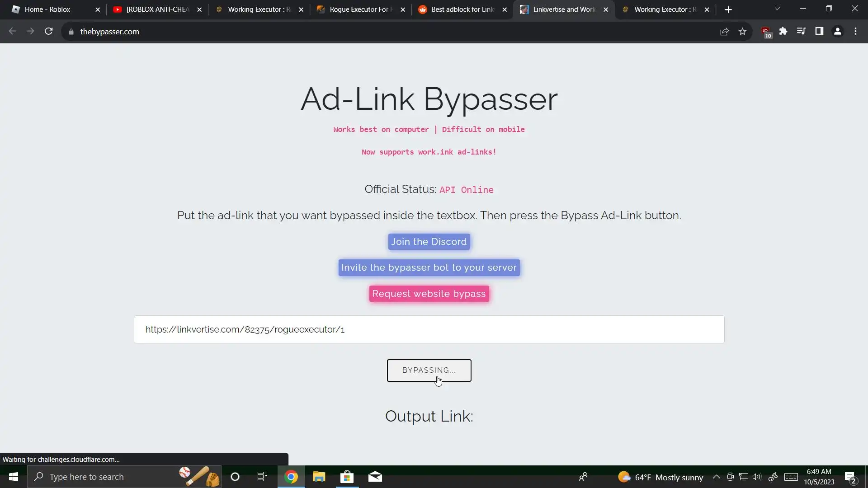
Task: Close the Best adblock Reddit tab
Action: 505,9
